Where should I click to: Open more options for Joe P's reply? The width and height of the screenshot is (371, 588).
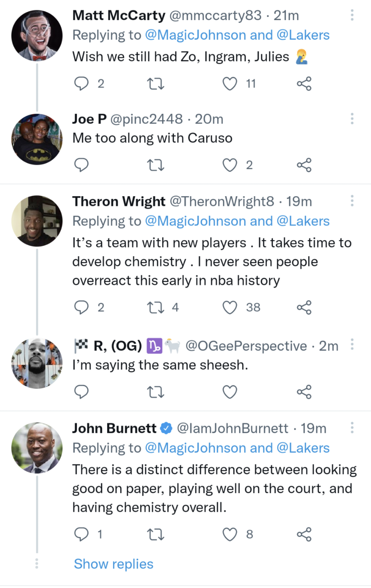pos(352,119)
